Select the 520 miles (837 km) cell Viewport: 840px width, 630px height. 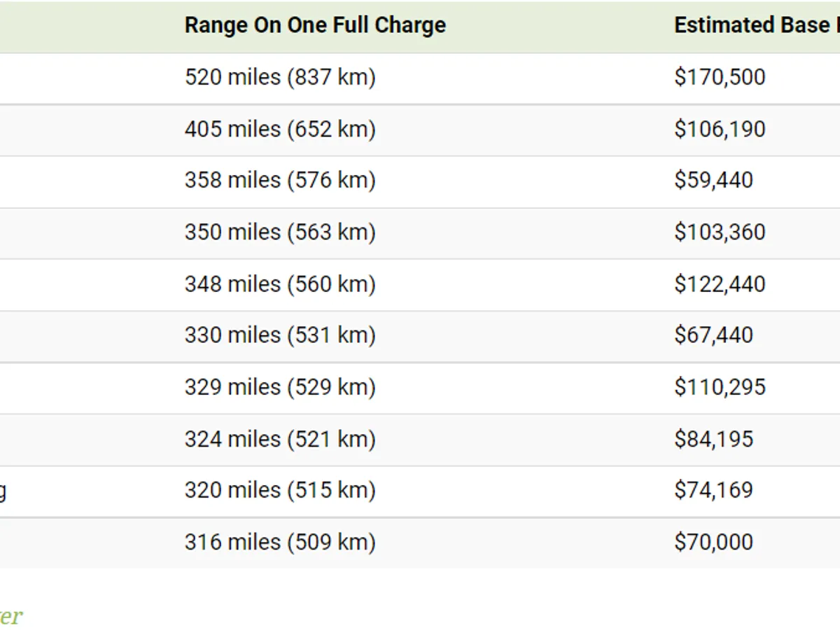[280, 77]
